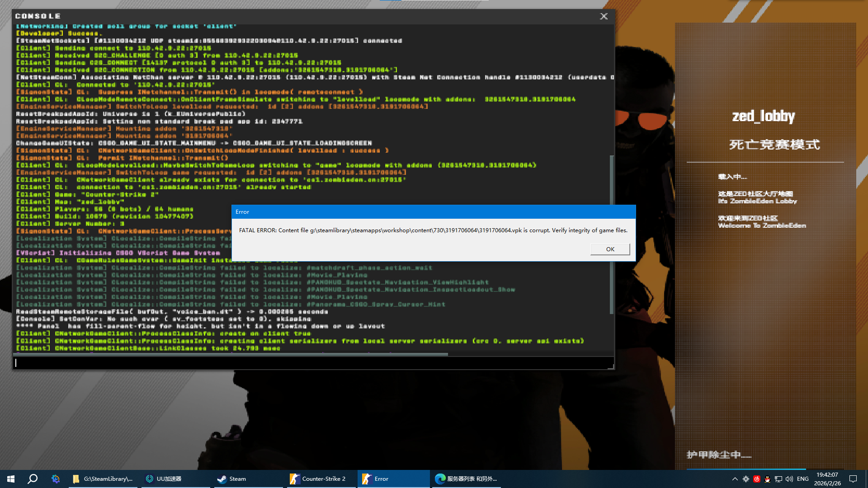Switch the ENG input language indicator
The height and width of the screenshot is (488, 868).
point(803,479)
